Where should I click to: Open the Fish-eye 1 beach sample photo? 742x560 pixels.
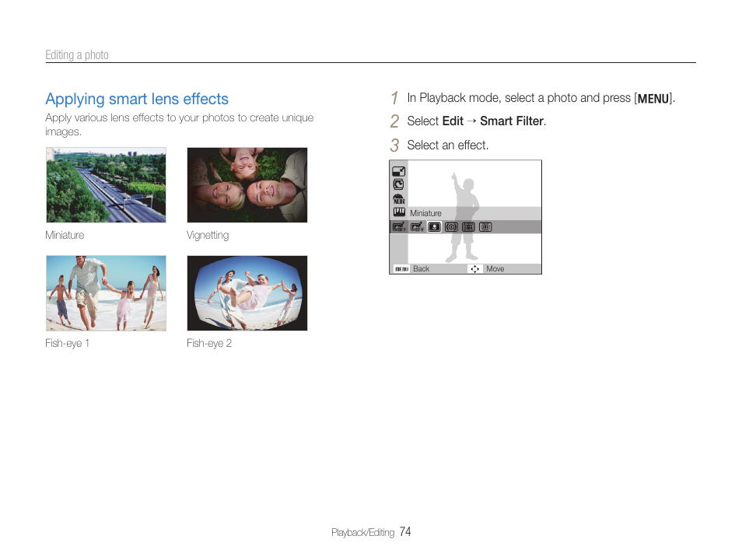[x=106, y=293]
